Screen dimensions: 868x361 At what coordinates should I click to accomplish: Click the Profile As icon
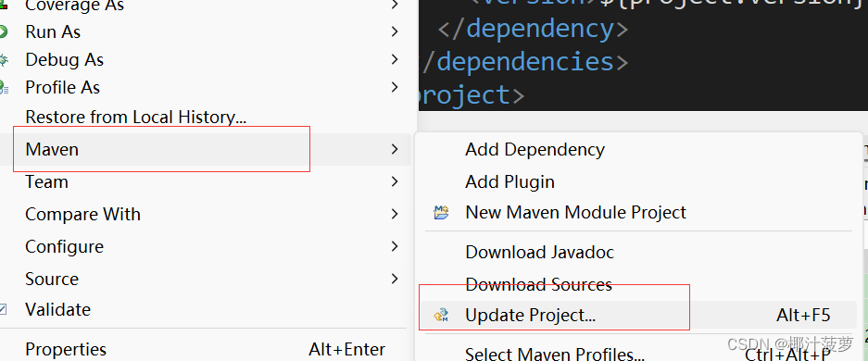coord(4,87)
